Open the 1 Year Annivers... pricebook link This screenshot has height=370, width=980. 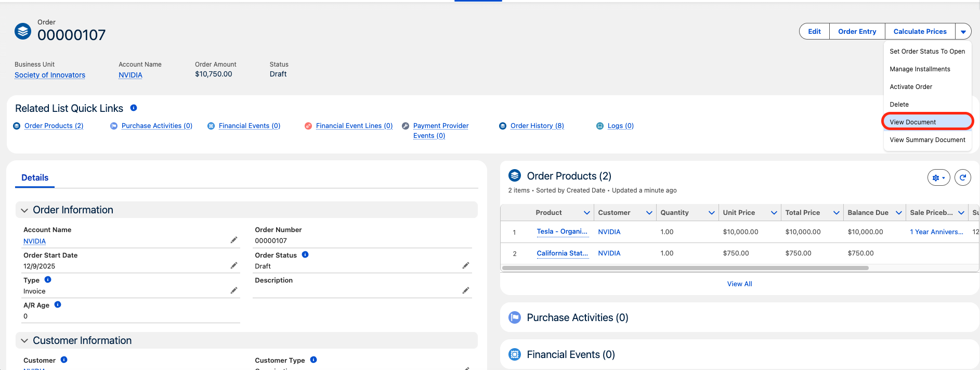click(936, 232)
